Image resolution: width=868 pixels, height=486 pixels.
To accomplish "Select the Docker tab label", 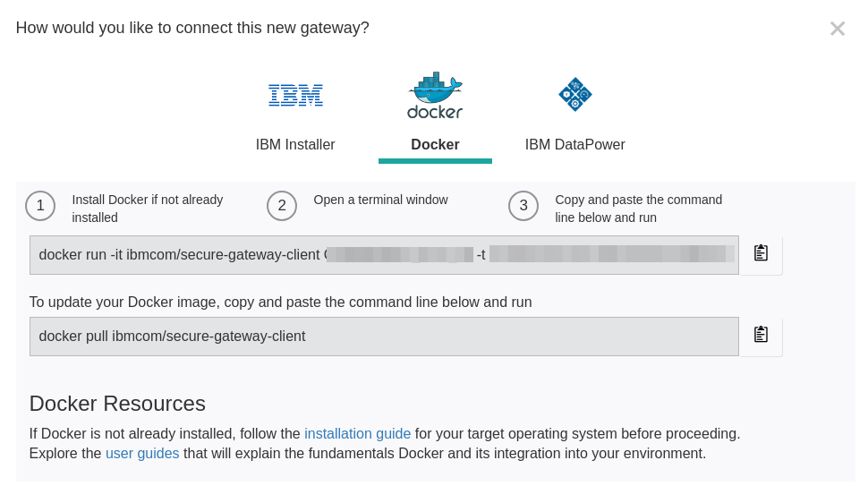I will tap(435, 144).
